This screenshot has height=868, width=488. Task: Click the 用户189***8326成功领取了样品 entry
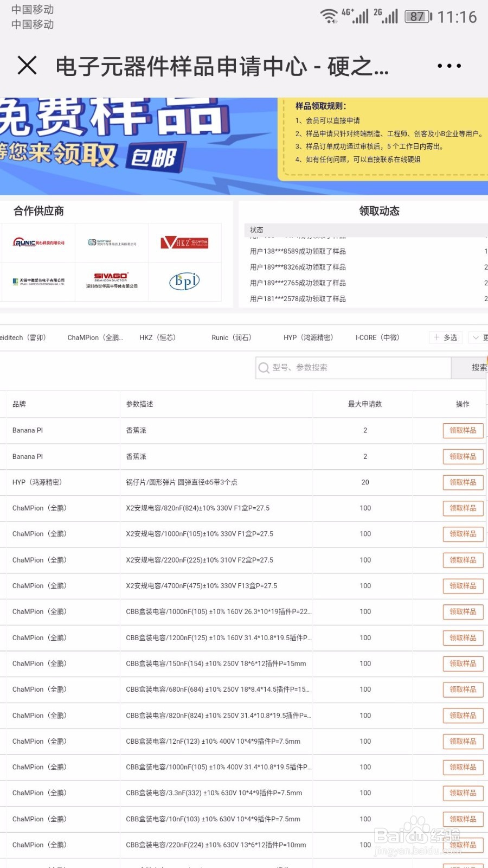click(x=298, y=267)
